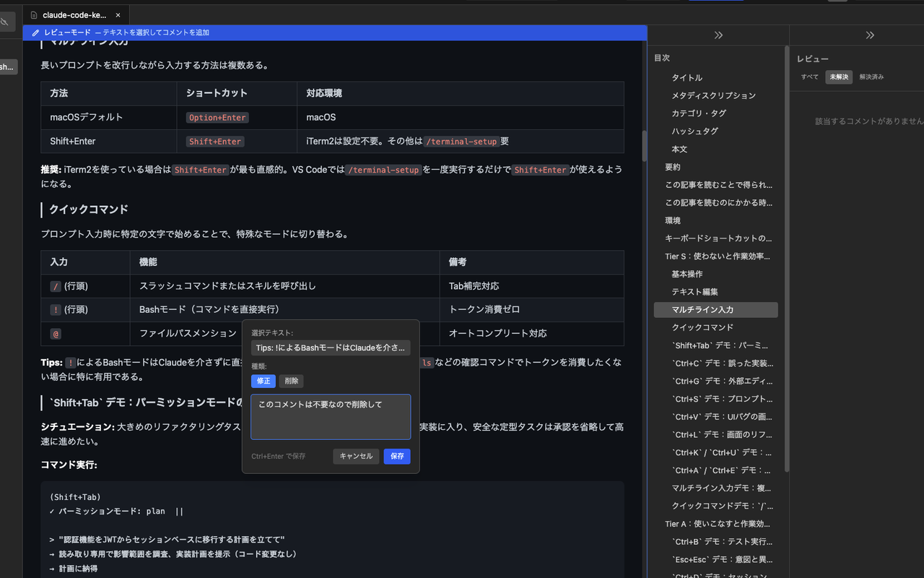
Task: Click the キャンセル button
Action: click(356, 456)
